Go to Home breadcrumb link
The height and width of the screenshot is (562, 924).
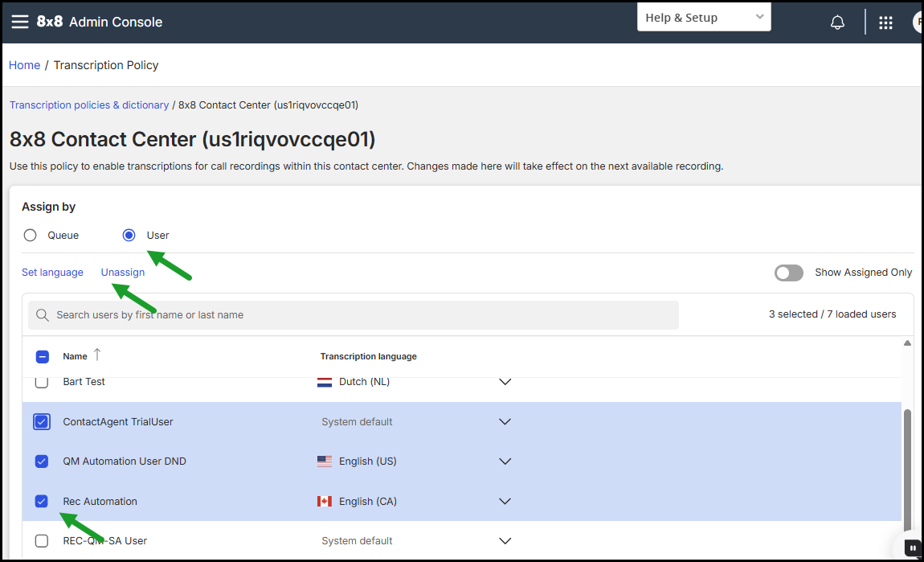24,65
